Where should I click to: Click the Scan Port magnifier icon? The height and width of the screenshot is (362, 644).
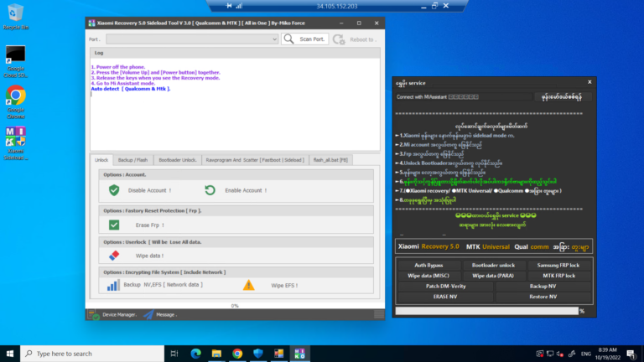click(288, 39)
